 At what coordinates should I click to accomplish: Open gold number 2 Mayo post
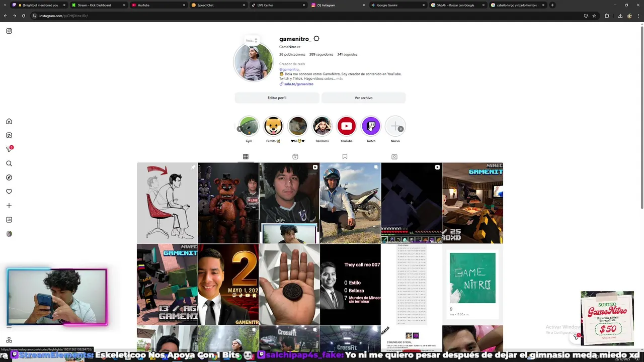click(228, 285)
